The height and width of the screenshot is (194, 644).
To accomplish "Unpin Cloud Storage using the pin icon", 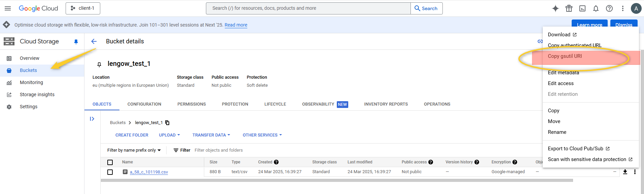I will click(x=76, y=42).
